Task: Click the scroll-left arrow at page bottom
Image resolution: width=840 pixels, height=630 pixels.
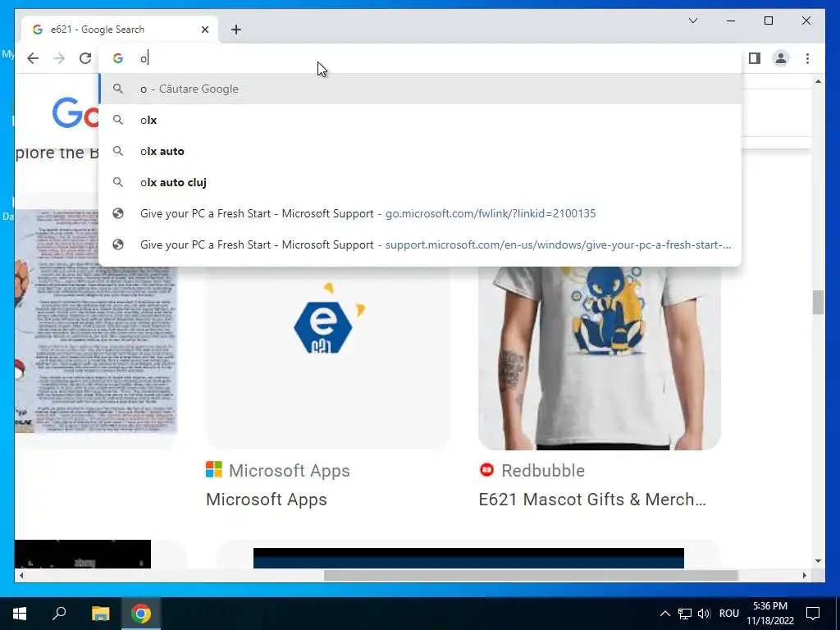Action: tap(21, 575)
